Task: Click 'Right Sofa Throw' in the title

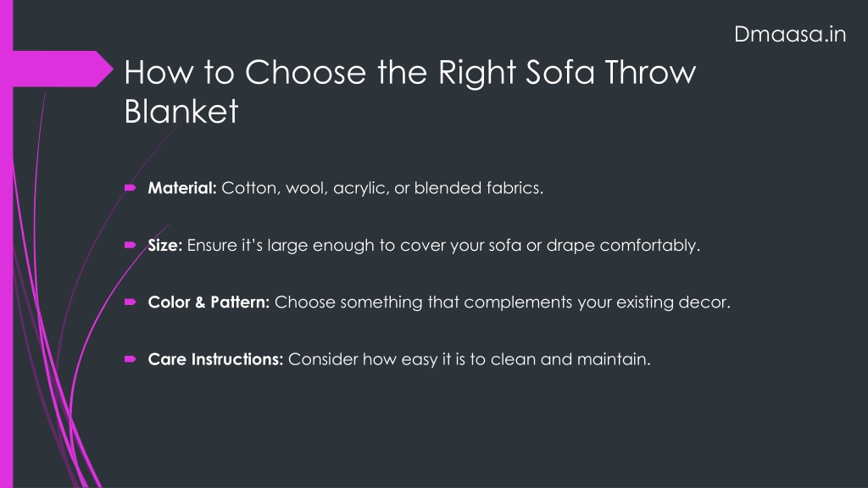Action: pyautogui.click(x=567, y=73)
